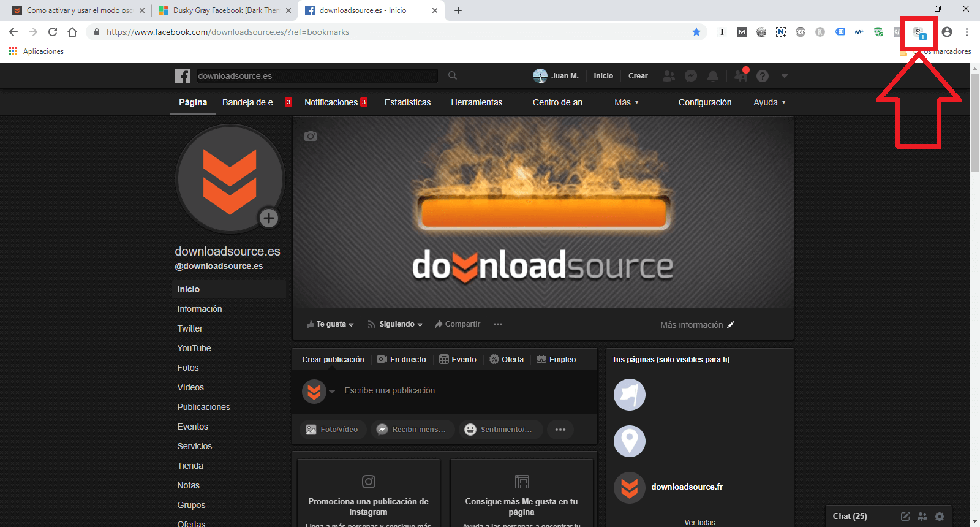Go back in browser
The width and height of the screenshot is (980, 527).
(x=13, y=32)
